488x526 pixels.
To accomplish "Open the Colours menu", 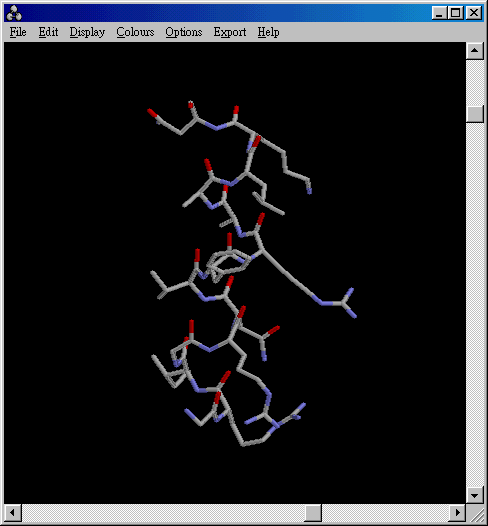I will pyautogui.click(x=135, y=32).
